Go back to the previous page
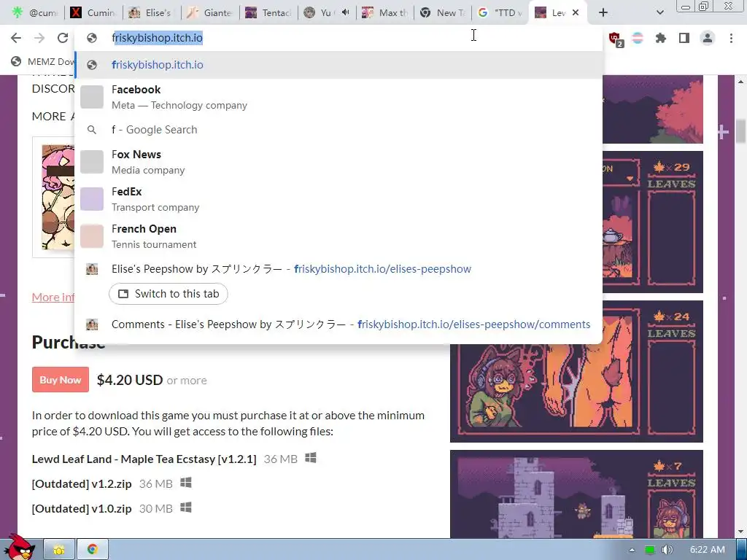Screen dimensions: 747x560 pos(16,38)
